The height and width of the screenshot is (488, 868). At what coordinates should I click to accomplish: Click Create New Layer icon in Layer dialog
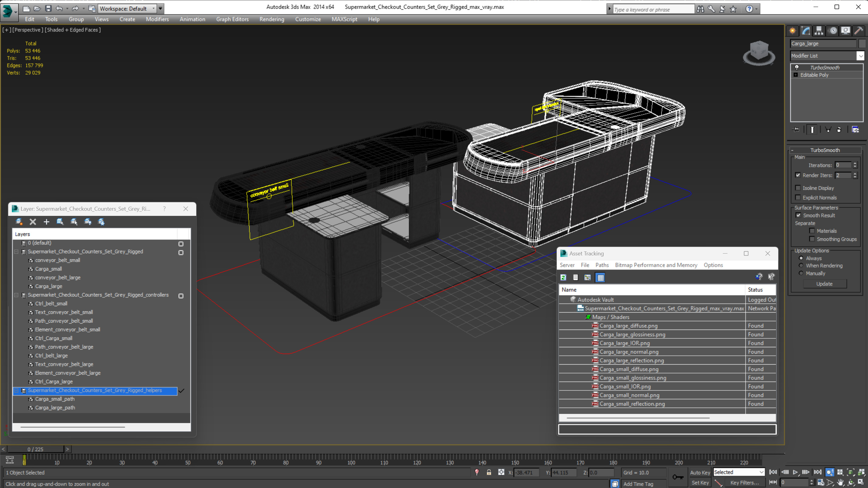19,222
